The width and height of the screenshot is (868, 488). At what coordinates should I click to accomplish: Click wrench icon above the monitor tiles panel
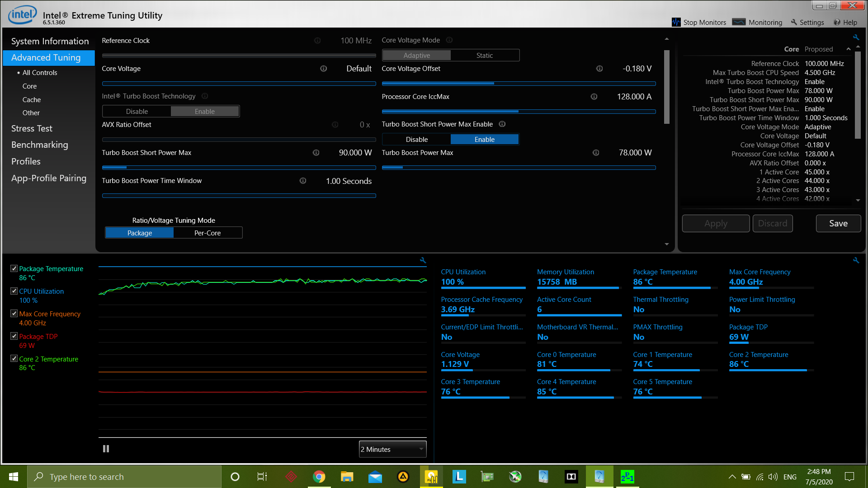click(x=856, y=260)
